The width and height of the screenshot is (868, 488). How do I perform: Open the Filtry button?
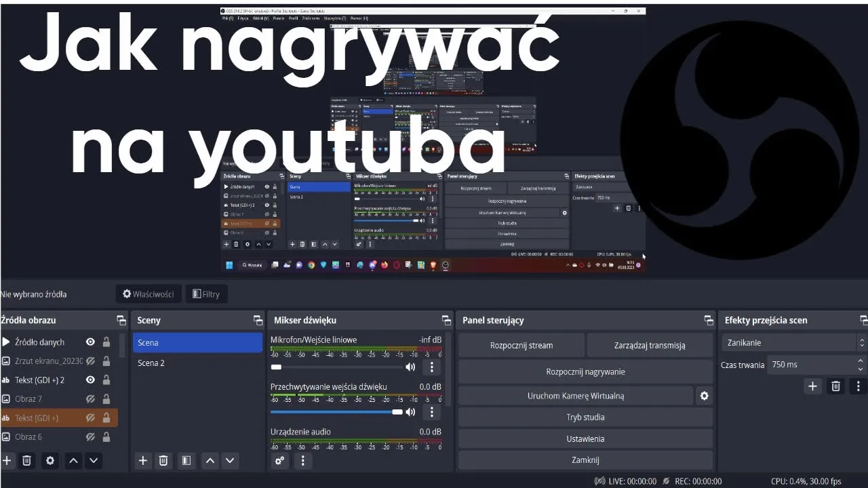coord(206,293)
